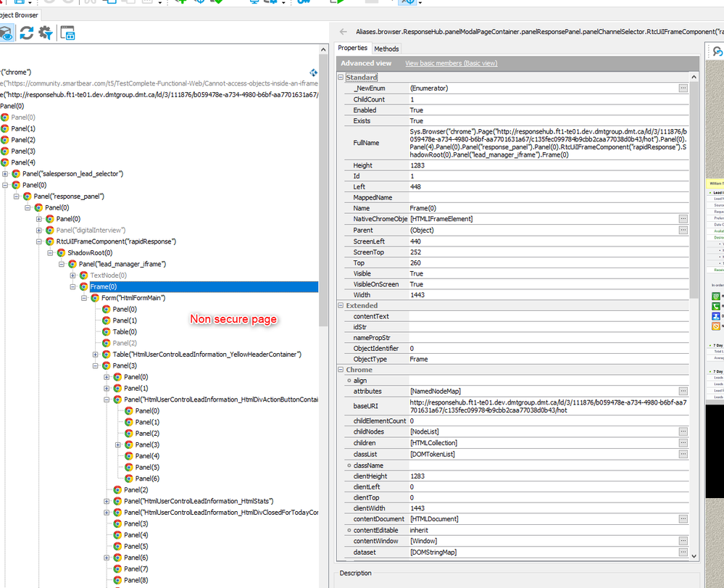Click ellipsis button for the contentDocument property
Viewport: 724px width, 588px height.
pos(683,519)
